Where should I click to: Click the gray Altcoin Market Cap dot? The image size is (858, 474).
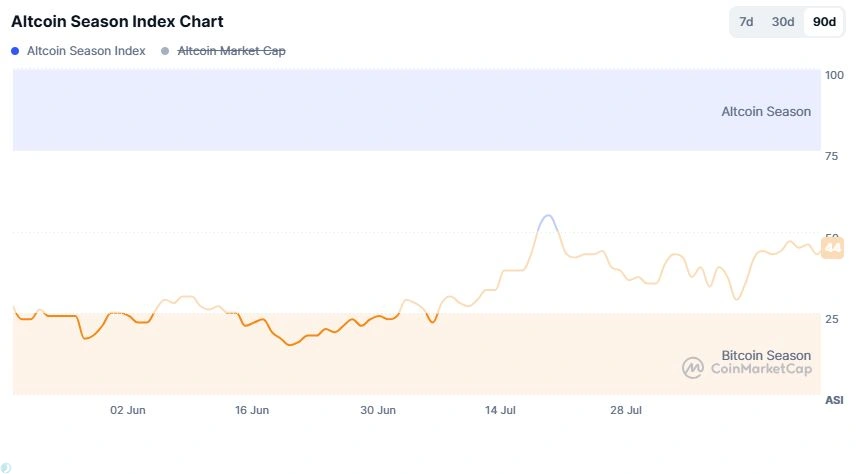click(x=164, y=51)
